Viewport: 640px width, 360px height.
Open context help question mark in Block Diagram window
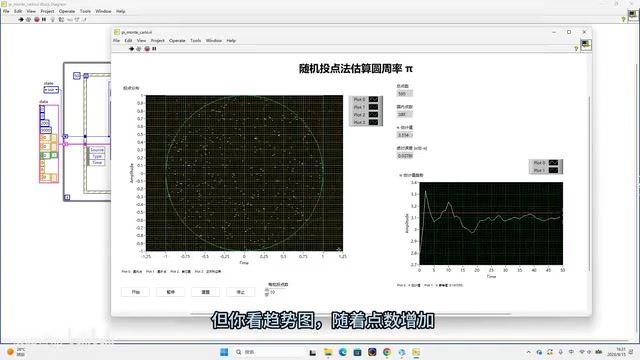click(623, 19)
